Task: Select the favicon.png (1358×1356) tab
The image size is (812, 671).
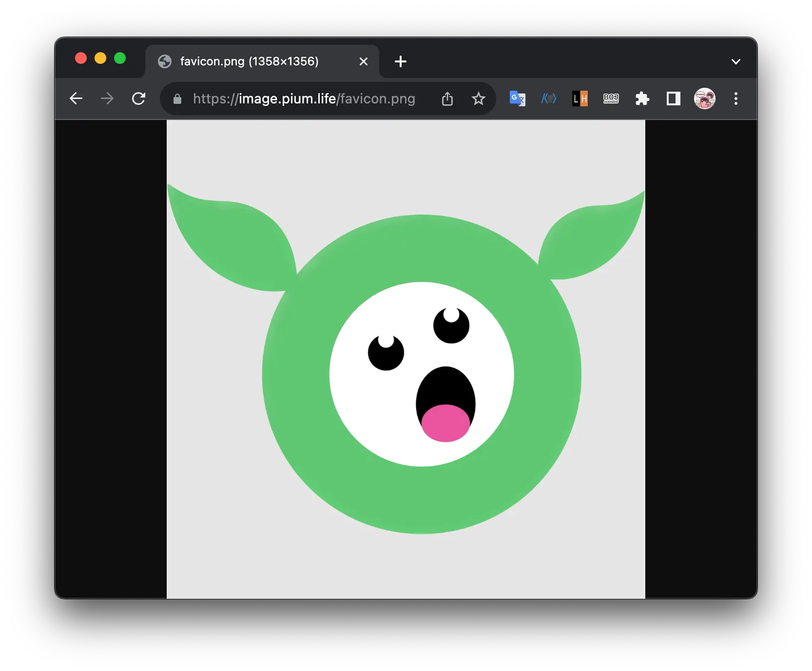Action: coord(249,61)
